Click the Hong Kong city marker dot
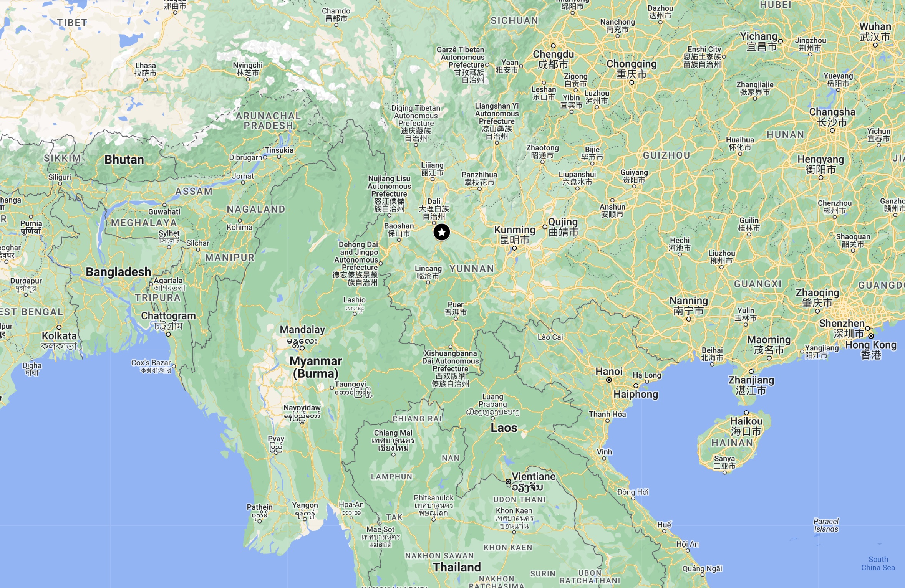The width and height of the screenshot is (905, 588). coord(871,336)
